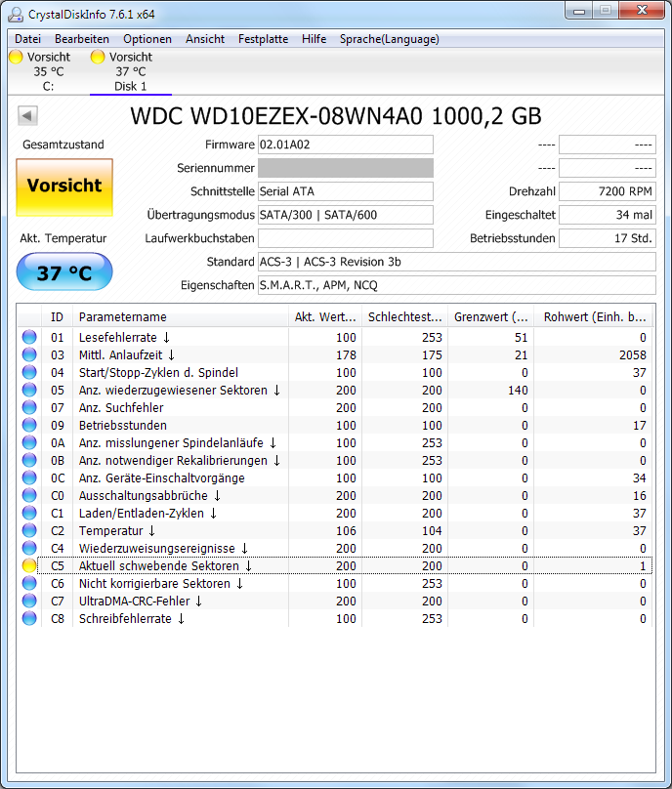Viewport: 672px width, 789px height.
Task: Click raw value 2058 of Mittl. Anlaufzeit
Action: (x=632, y=354)
